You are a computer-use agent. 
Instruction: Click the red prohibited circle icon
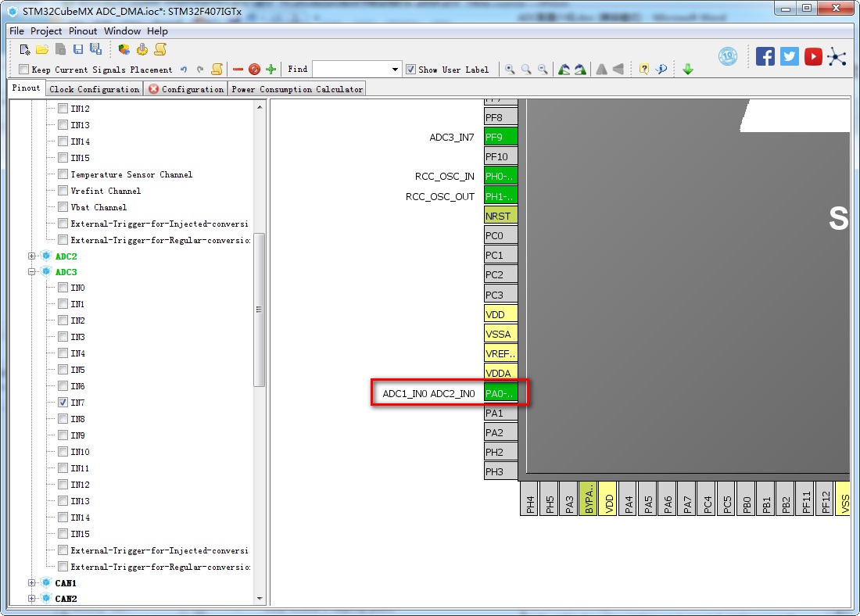point(254,69)
